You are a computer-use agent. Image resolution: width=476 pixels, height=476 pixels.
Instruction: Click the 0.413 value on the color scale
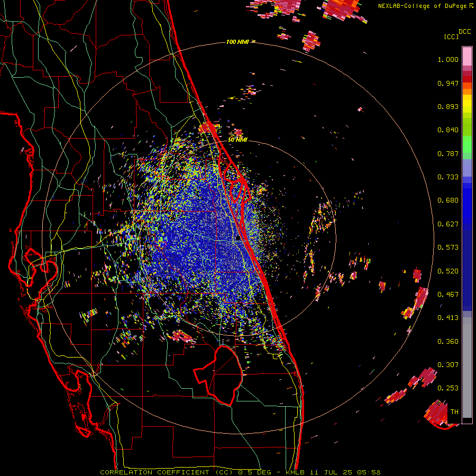pos(448,318)
